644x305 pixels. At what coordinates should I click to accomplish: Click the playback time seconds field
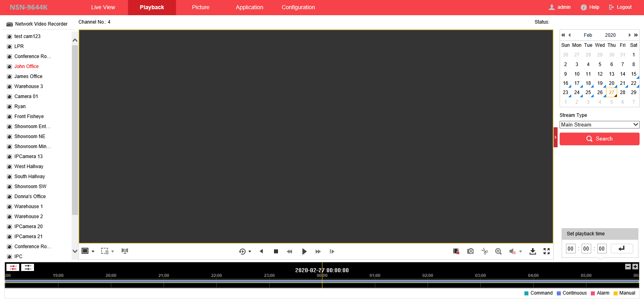coord(602,249)
